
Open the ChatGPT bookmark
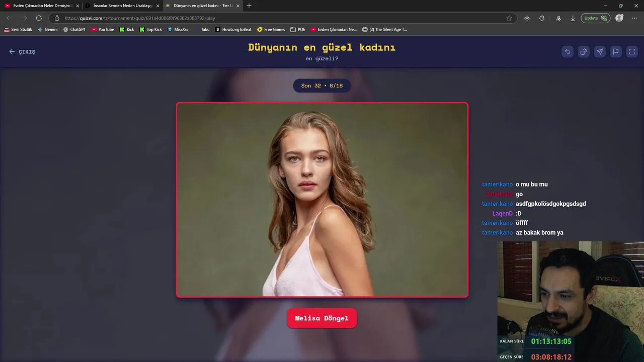click(x=74, y=30)
